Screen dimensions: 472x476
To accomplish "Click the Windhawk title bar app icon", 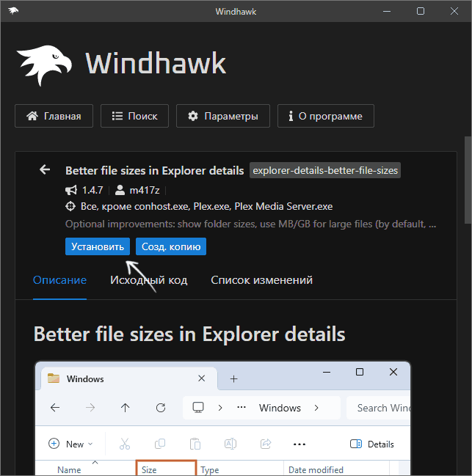I will tap(13, 11).
